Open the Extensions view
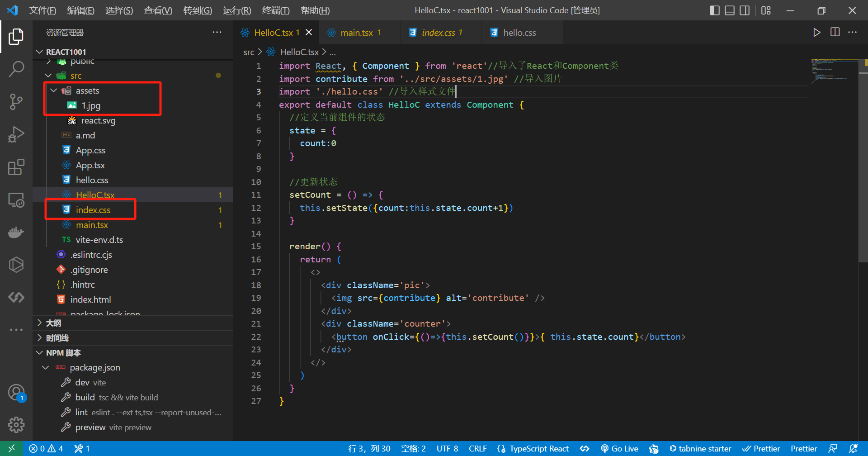Screen dimensions: 868x456 [16, 167]
